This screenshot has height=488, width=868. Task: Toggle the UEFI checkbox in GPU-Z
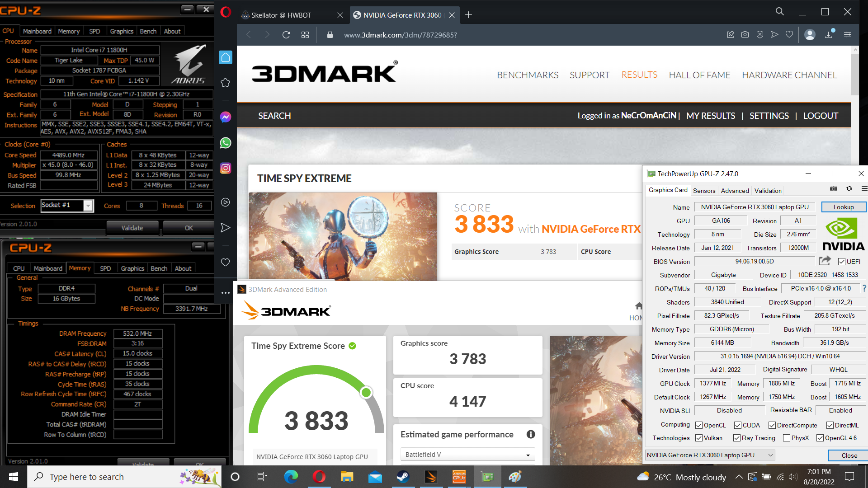(842, 262)
